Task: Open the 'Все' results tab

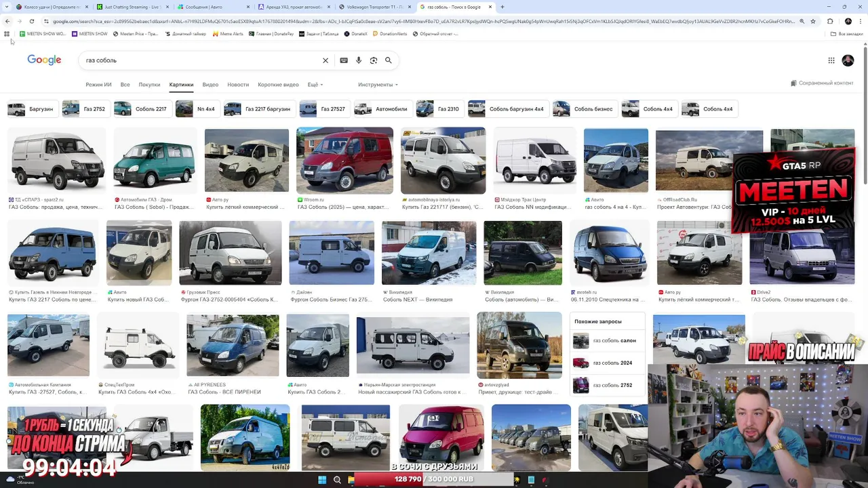Action: pos(125,85)
